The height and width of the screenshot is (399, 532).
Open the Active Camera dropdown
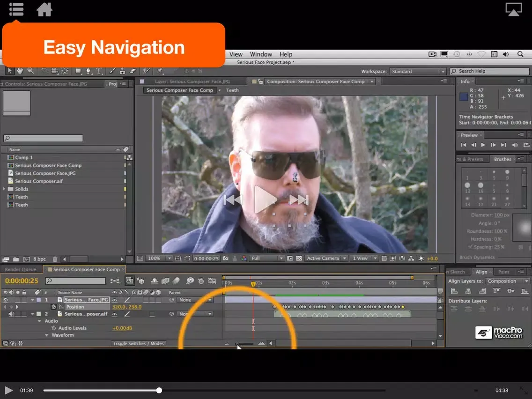326,259
